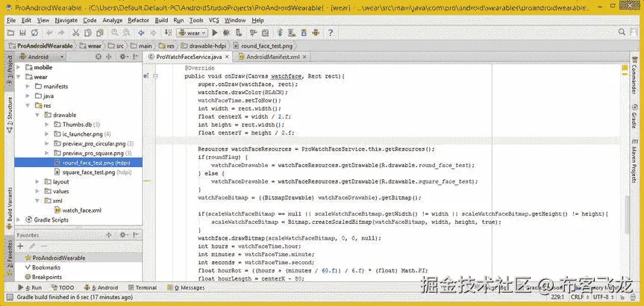Open the Build Variants side panel
The image size is (644, 306).
pos(10,208)
